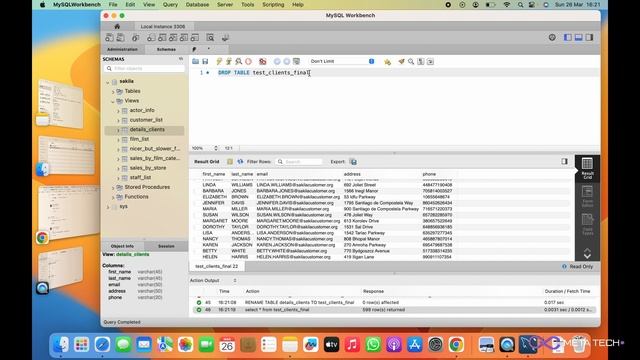Save snippet with the star icon

[387, 61]
